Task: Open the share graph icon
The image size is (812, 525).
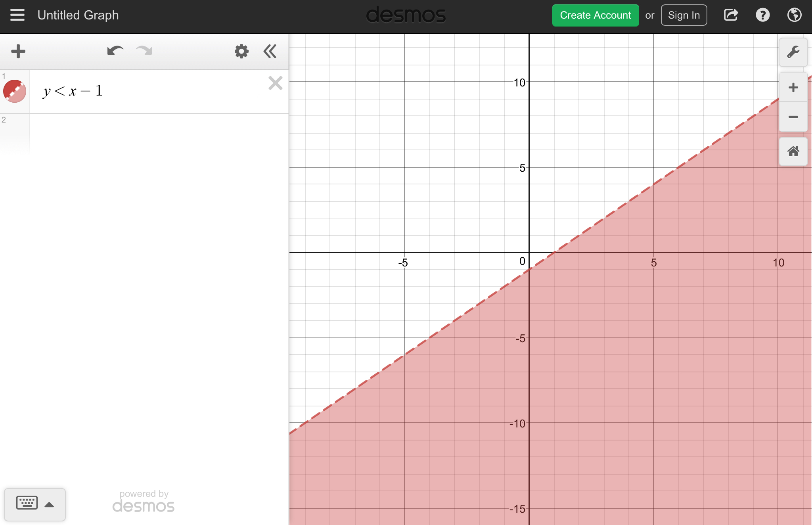Action: [x=731, y=15]
